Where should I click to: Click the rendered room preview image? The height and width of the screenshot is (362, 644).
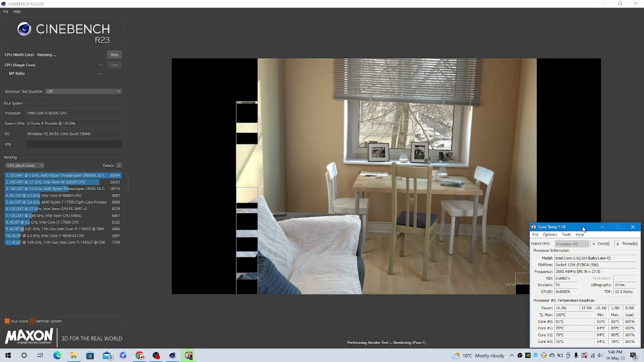tap(386, 176)
